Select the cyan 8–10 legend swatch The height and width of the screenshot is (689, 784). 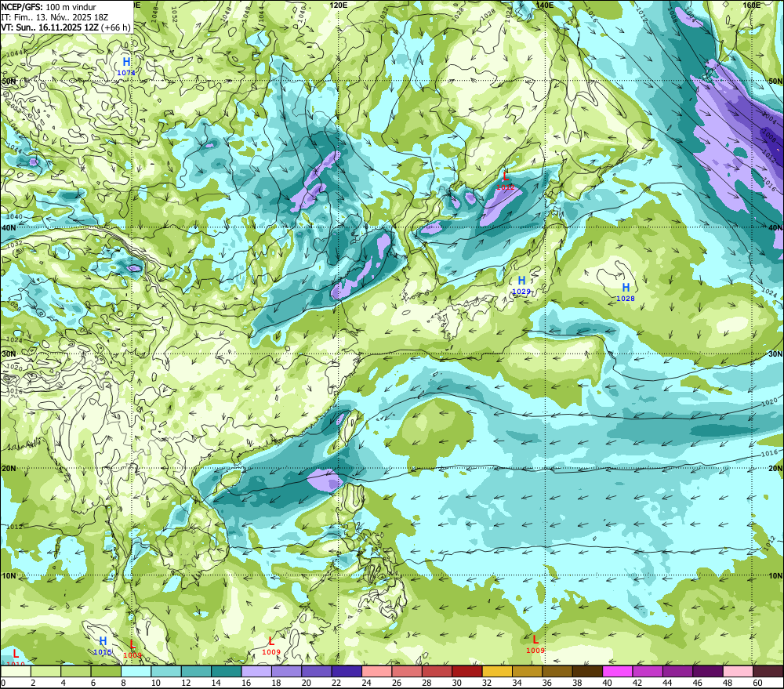tap(136, 671)
